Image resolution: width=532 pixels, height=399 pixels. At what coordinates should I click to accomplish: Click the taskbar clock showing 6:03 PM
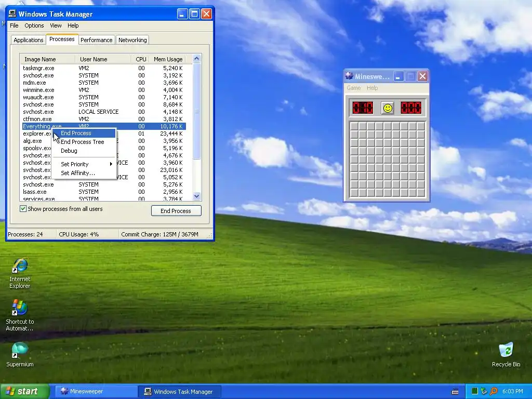point(512,391)
